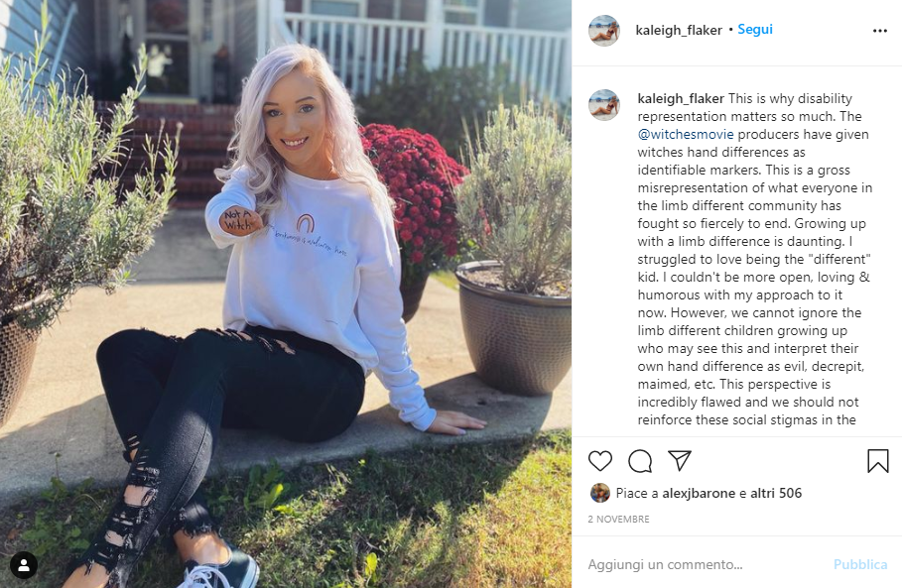Open the kaleigh_flaker username in the caption
Image resolution: width=902 pixels, height=588 pixels.
681,98
